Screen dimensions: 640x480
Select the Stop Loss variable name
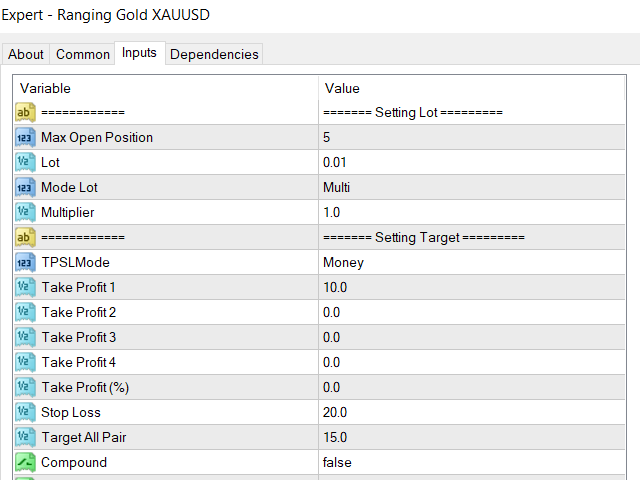(x=71, y=412)
